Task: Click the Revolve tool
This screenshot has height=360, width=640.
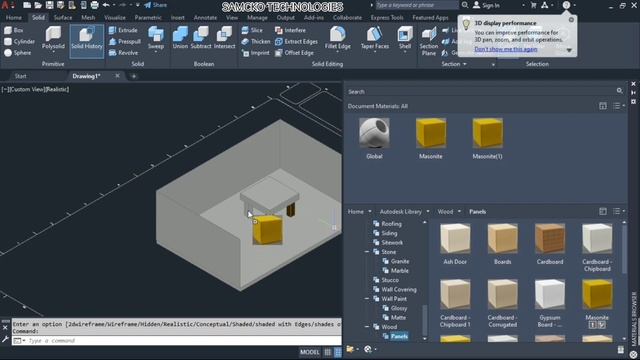Action: (x=123, y=53)
